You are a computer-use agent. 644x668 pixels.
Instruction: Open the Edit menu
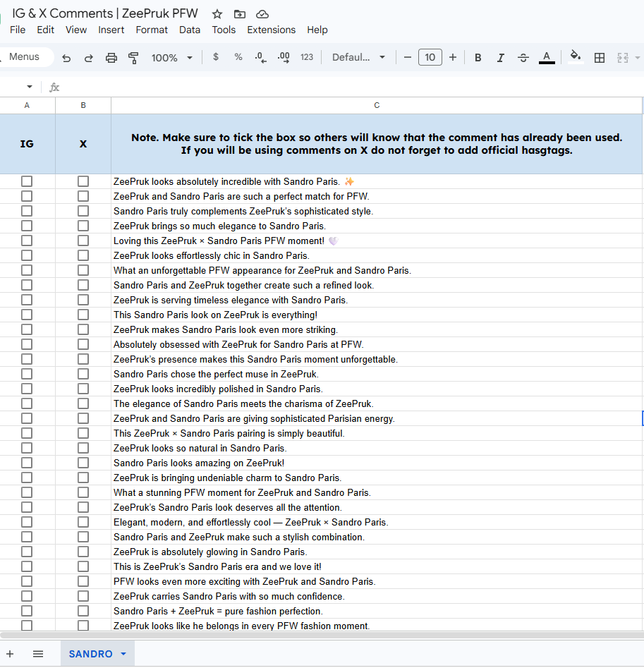tap(46, 30)
